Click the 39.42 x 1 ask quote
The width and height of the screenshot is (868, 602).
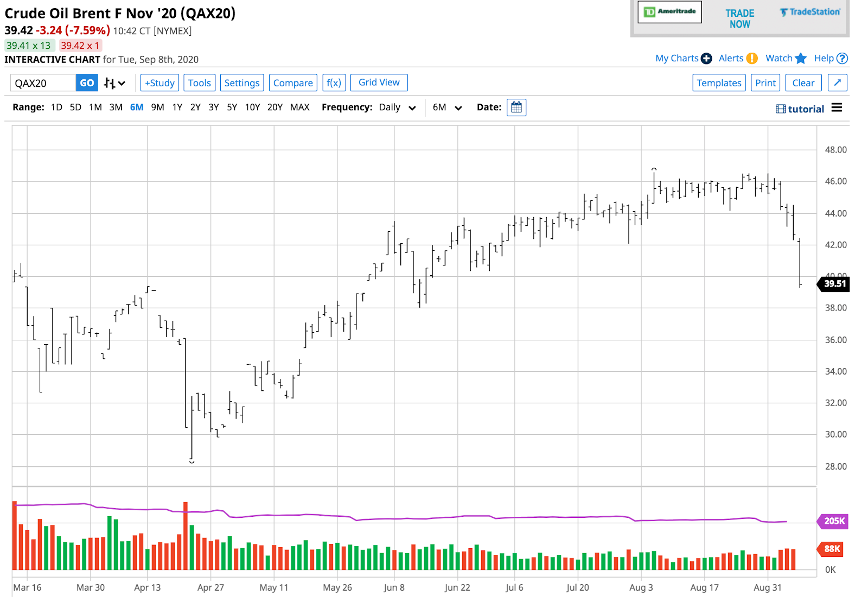pyautogui.click(x=80, y=46)
